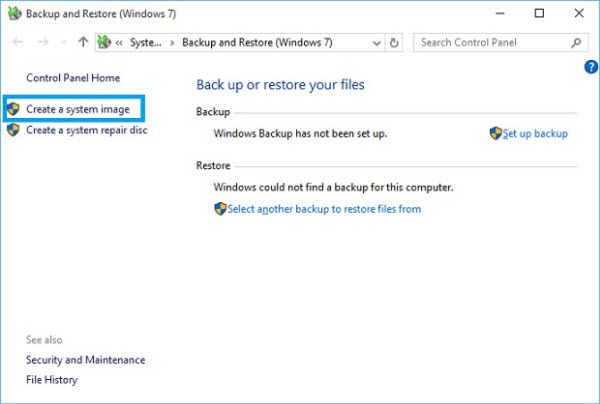Viewport: 600px width, 404px height.
Task: Select the Syste... breadcrumb segment
Action: (146, 42)
